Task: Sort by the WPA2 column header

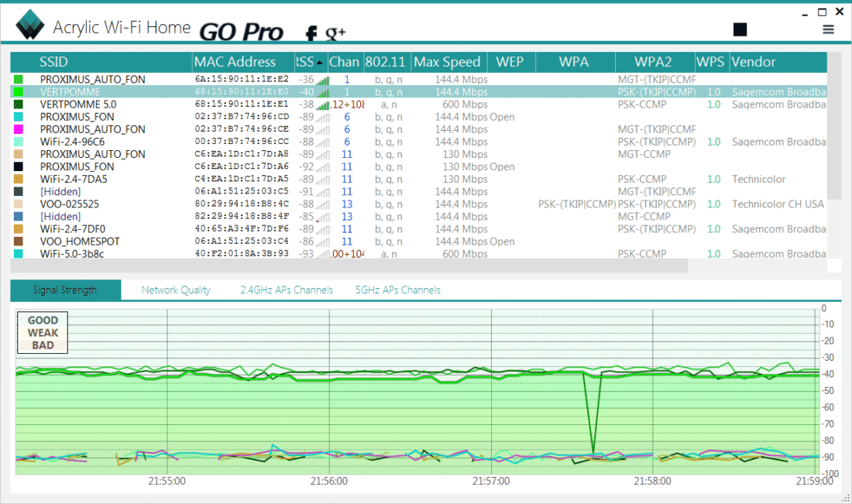Action: [654, 62]
